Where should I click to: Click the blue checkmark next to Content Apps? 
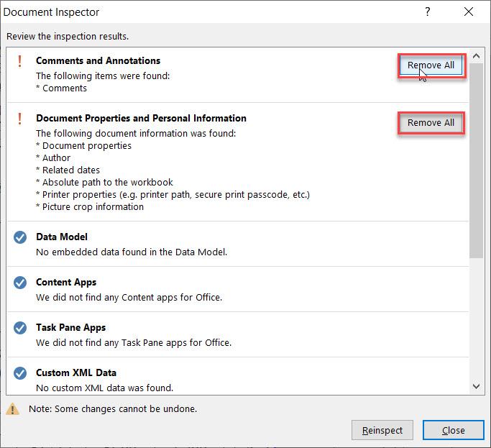(20, 283)
